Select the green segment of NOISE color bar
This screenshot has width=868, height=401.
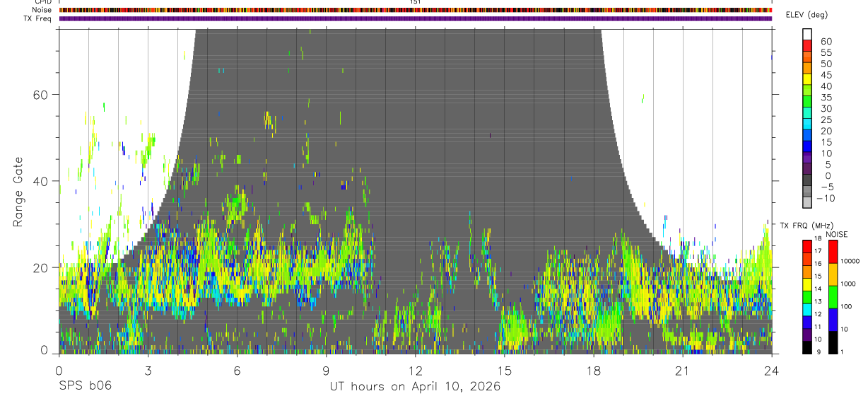pos(833,297)
